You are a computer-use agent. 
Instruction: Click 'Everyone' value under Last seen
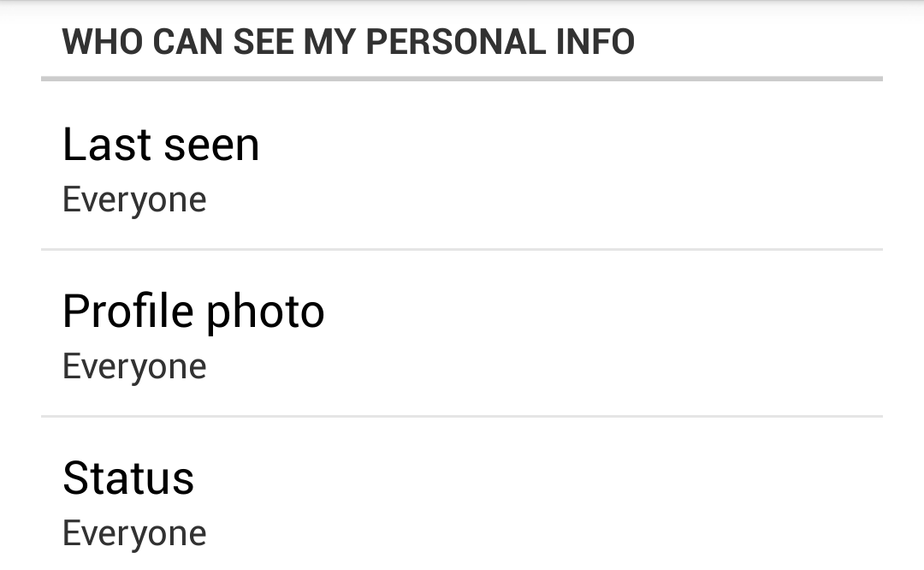(134, 199)
